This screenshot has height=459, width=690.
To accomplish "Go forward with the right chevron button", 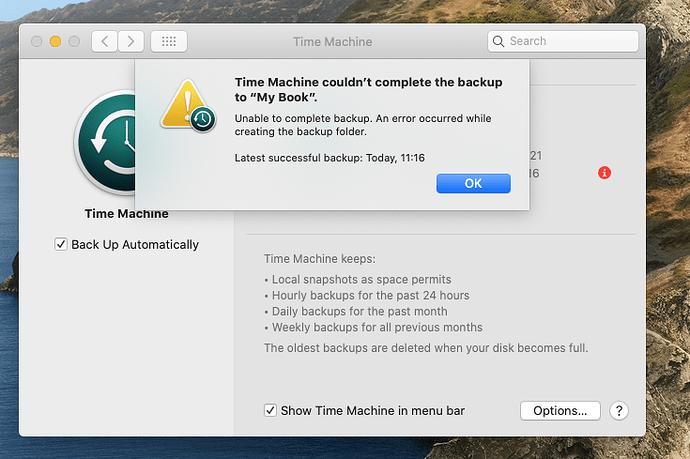I will [x=131, y=41].
